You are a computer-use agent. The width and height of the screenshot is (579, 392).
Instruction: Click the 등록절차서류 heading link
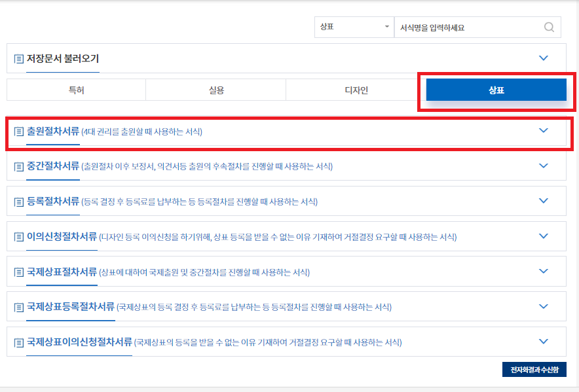53,201
